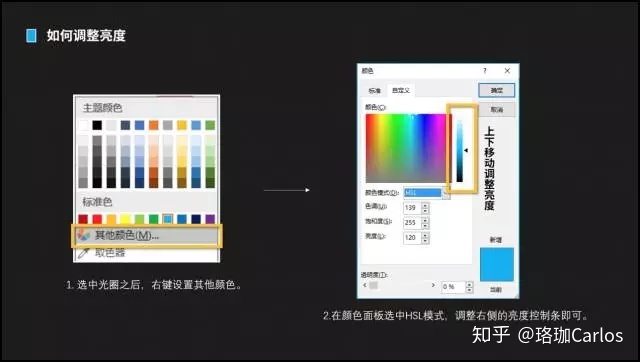Pick the selected light blue standard color
The height and width of the screenshot is (362, 640).
tap(168, 219)
